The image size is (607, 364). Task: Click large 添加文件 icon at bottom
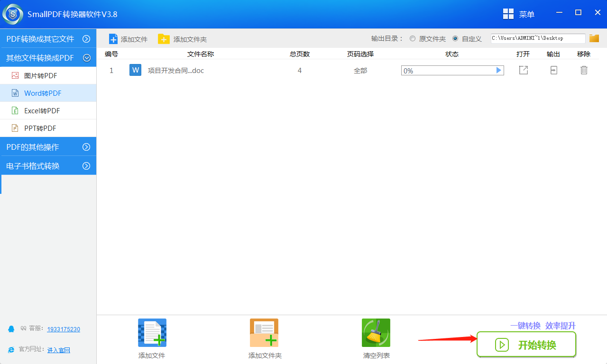coord(152,333)
